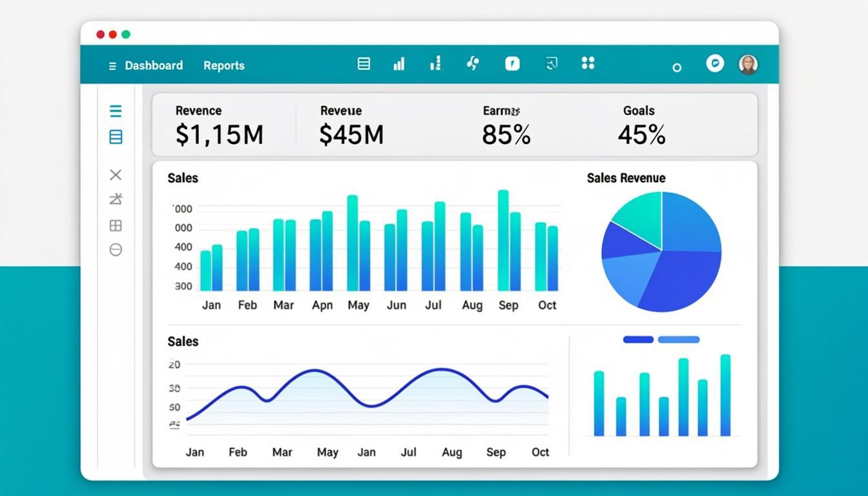Select the dark blue legend pill
This screenshot has width=868, height=496.
coord(638,340)
